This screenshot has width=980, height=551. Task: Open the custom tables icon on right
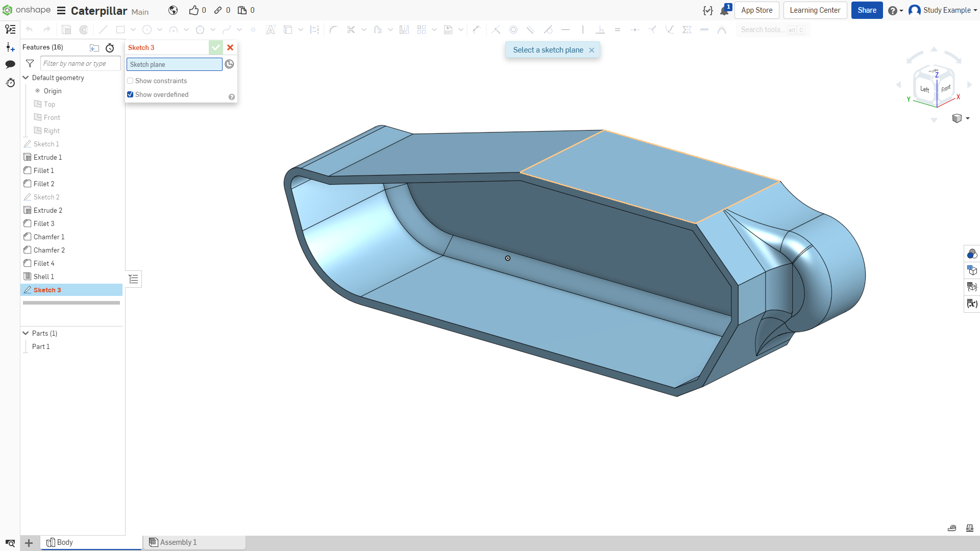[x=972, y=287]
